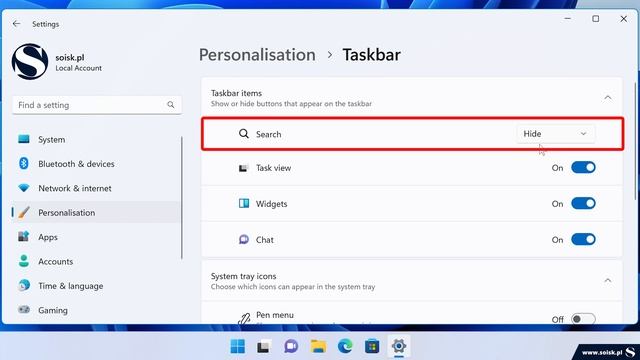Click the Search magnifier icon in Taskbar items

point(244,133)
